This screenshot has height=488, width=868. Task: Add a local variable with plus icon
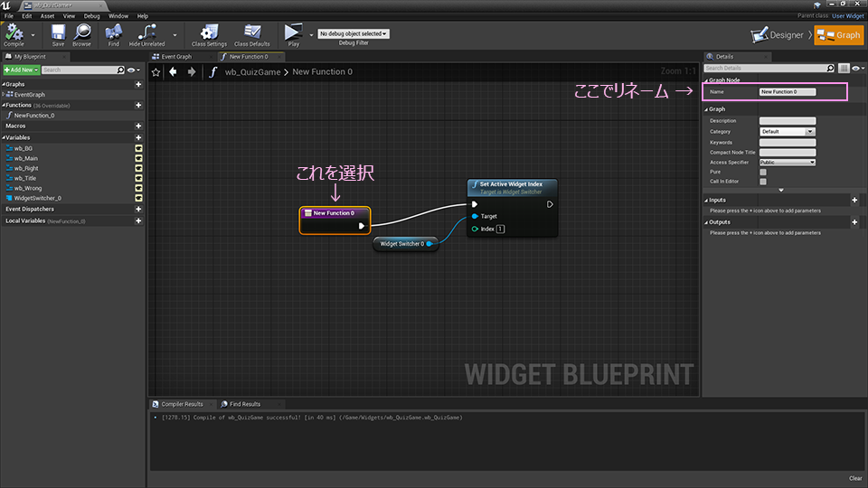click(138, 221)
